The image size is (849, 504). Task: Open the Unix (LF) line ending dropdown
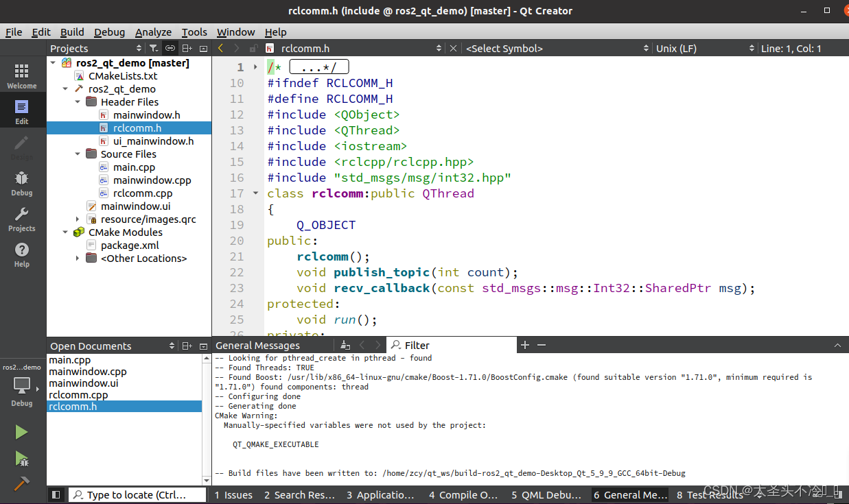point(705,48)
